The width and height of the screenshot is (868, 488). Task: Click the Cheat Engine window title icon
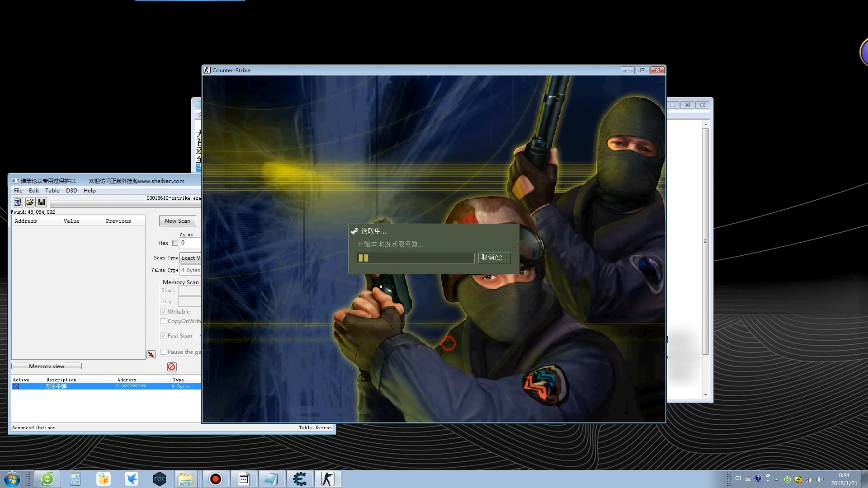[15, 181]
